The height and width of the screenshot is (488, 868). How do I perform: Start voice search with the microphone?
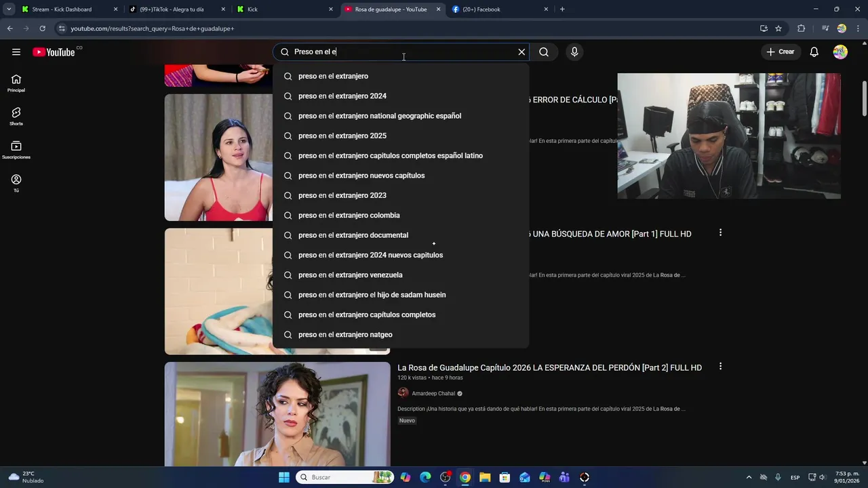574,52
